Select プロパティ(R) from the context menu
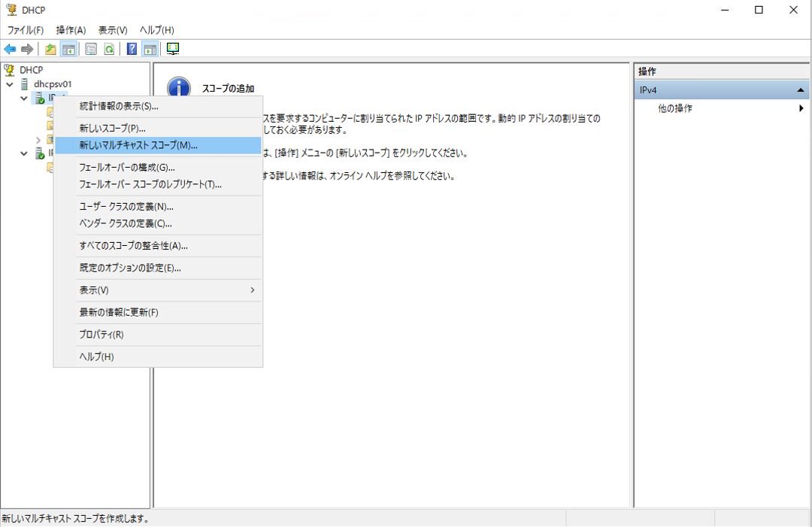This screenshot has width=812, height=527. [x=101, y=335]
